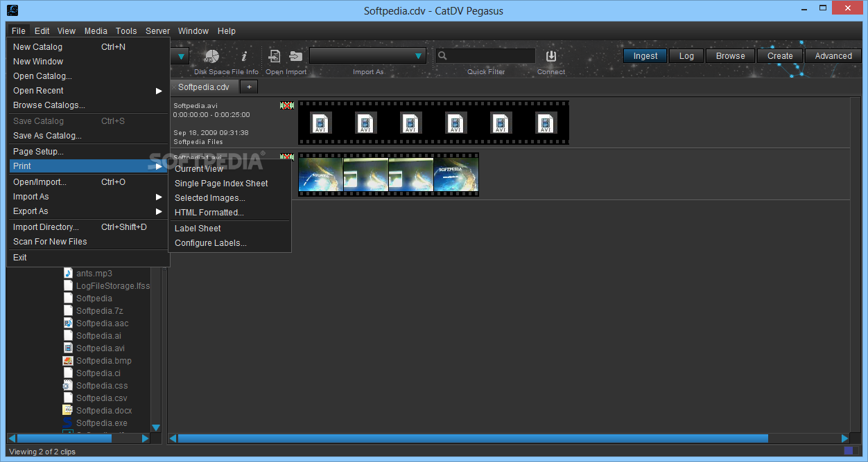Select HTML Formatted... print option
This screenshot has width=868, height=462.
pos(230,213)
